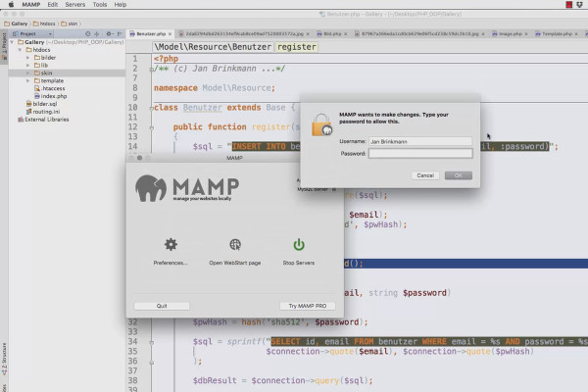
Task: Open Project panel settings gear
Action: click(109, 33)
